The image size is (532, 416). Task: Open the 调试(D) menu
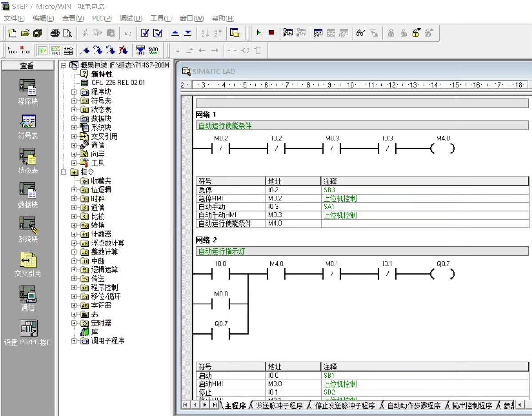point(131,18)
